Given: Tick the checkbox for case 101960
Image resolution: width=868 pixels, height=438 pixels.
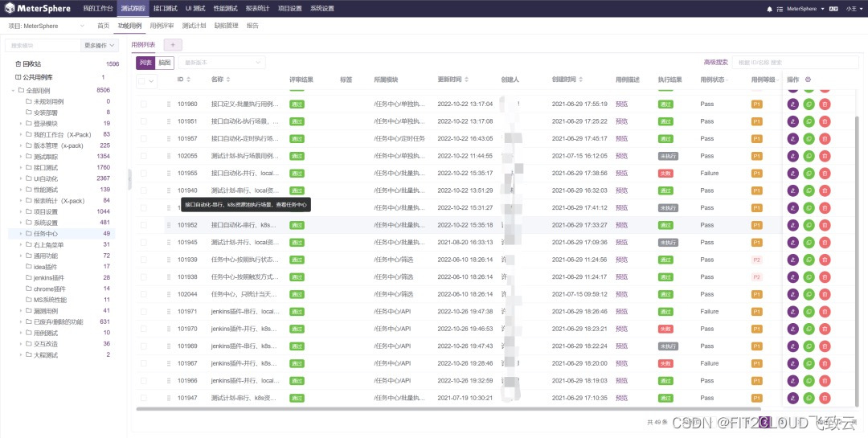Looking at the screenshot, I should [144, 104].
